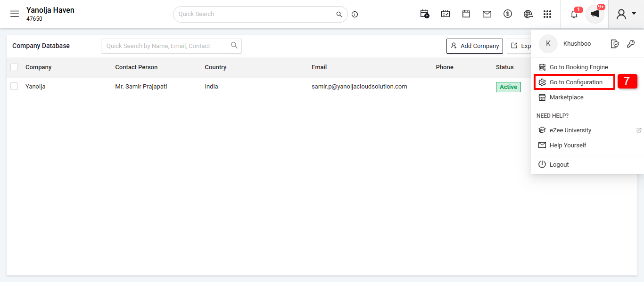Click Mr. Samir Prajapati cell
Image resolution: width=644 pixels, height=282 pixels.
141,87
